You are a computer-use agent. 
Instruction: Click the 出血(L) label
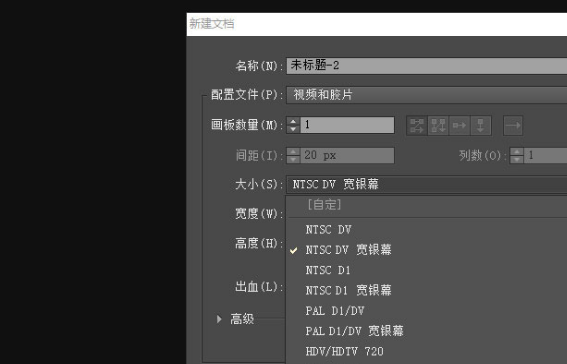click(x=259, y=287)
